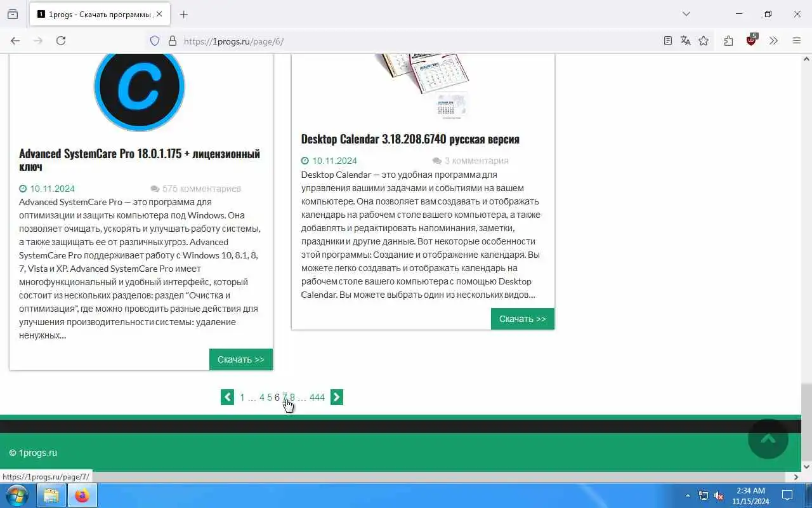Go to pagination page 7

pos(285,398)
